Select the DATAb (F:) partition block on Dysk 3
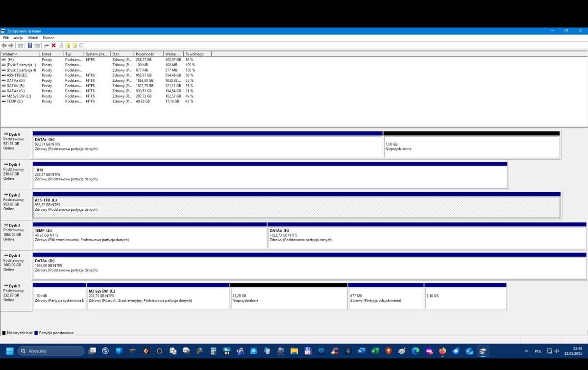The width and height of the screenshot is (588, 370). (427, 236)
